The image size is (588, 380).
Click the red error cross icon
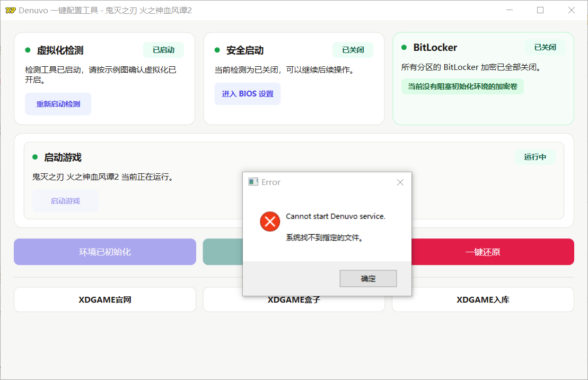click(270, 221)
